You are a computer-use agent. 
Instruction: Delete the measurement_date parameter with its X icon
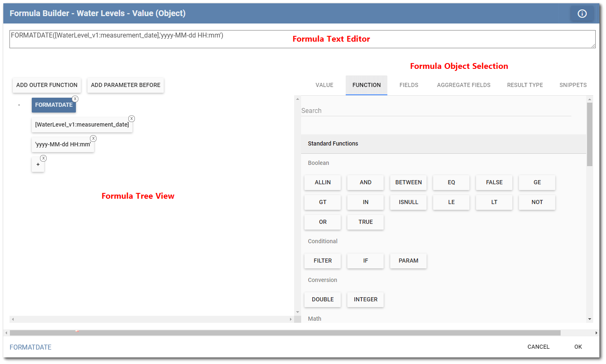[132, 118]
